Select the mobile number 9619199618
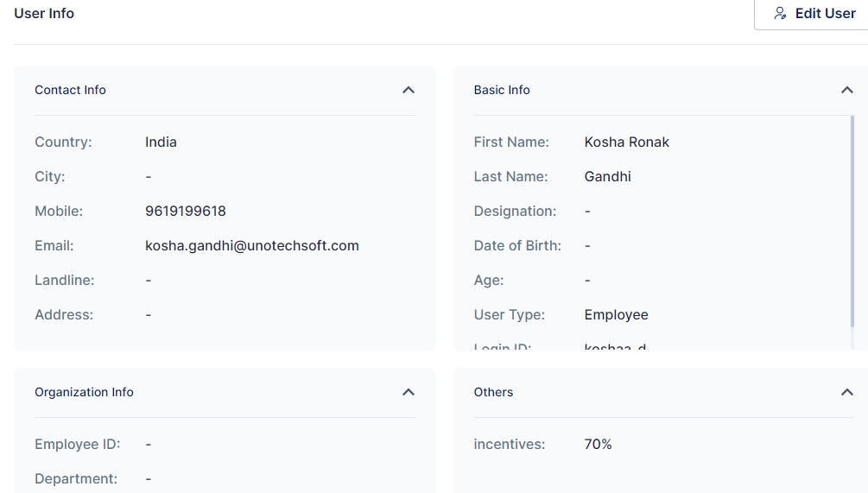The width and height of the screenshot is (868, 493). 185,212
